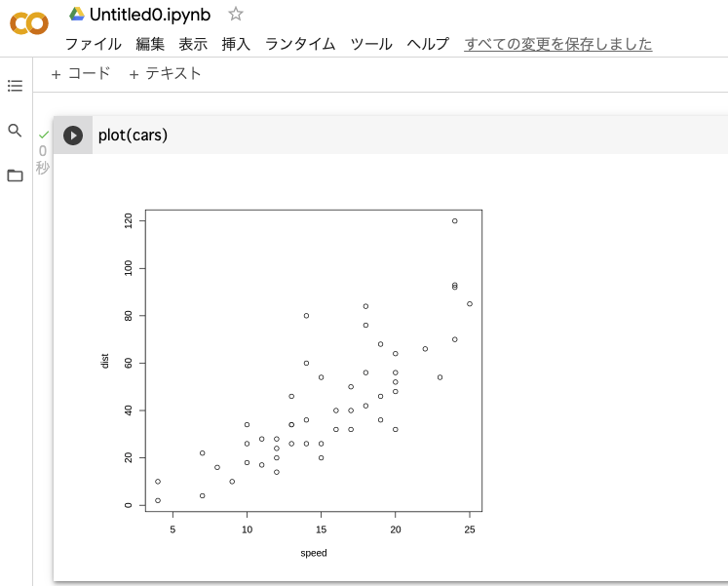The image size is (728, 586).
Task: Open the 挿入 menu
Action: pyautogui.click(x=236, y=44)
